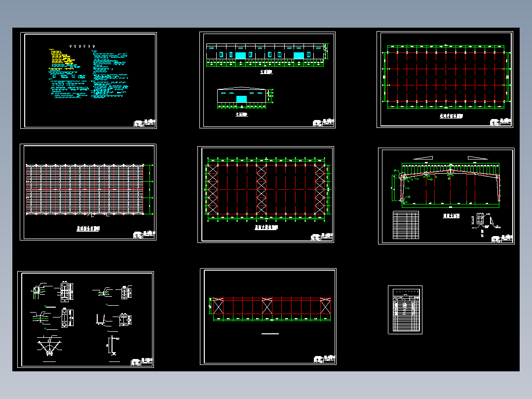Screen dimensions: 532x399
Task: Click the yellow text block in notes sheet
Action: pyautogui.click(x=62, y=58)
